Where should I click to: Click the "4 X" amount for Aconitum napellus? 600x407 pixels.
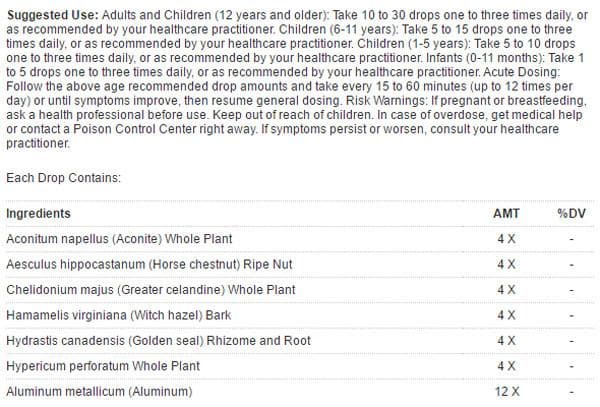[x=506, y=239]
